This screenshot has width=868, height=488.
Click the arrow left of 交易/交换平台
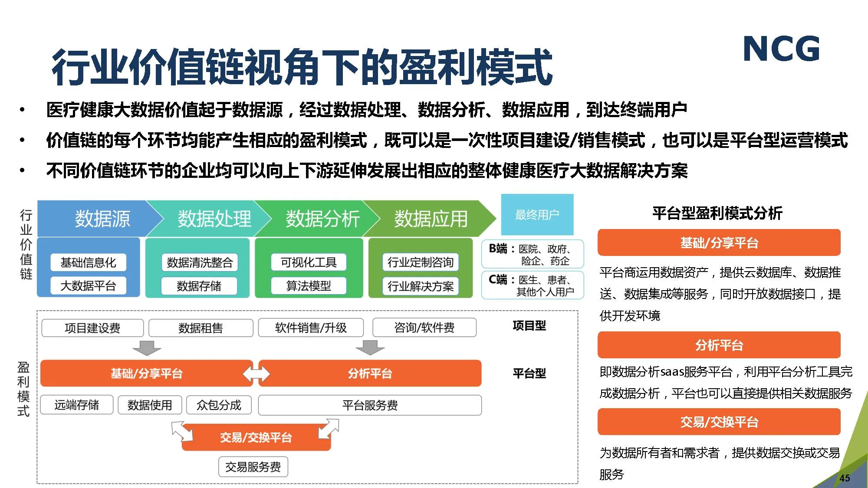(182, 431)
